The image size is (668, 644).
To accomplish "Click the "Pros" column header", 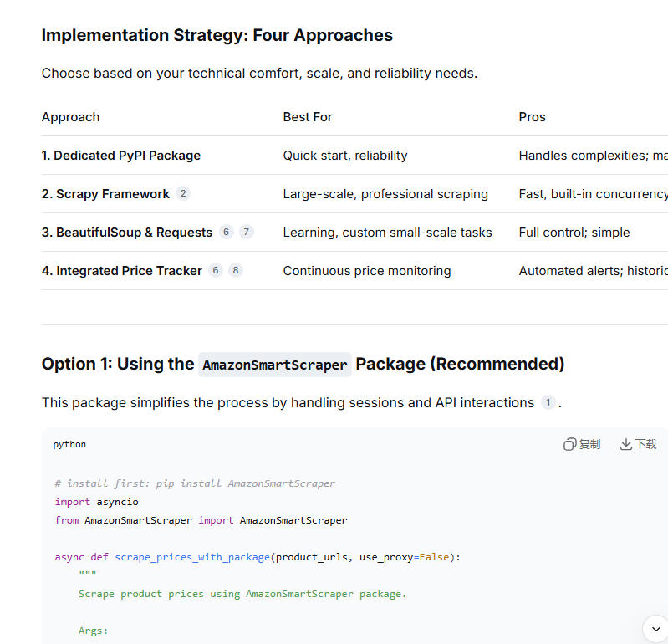I will click(x=532, y=117).
